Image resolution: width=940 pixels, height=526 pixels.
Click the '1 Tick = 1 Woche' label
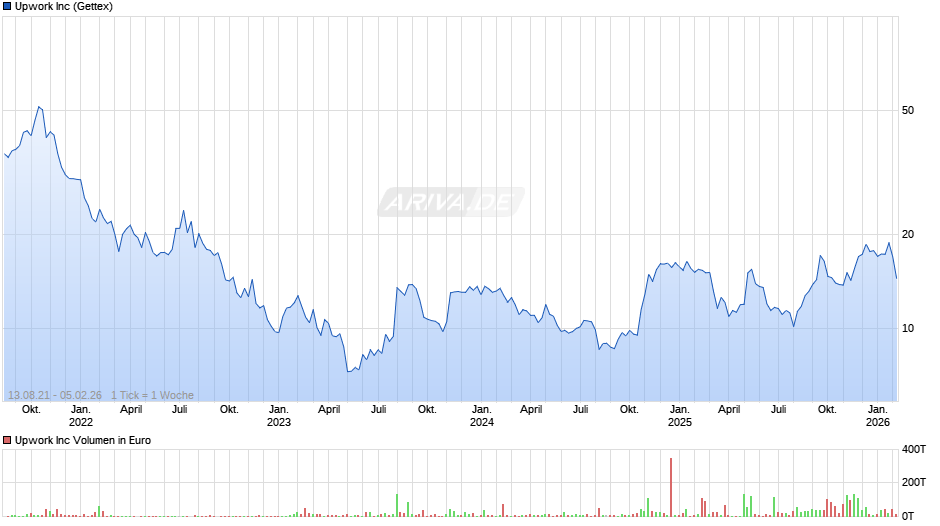(x=152, y=395)
